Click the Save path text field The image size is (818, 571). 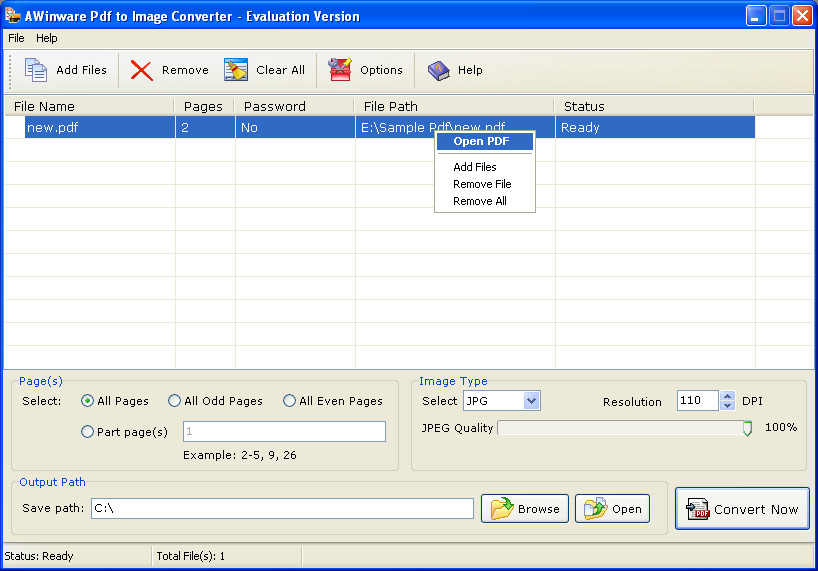point(282,508)
